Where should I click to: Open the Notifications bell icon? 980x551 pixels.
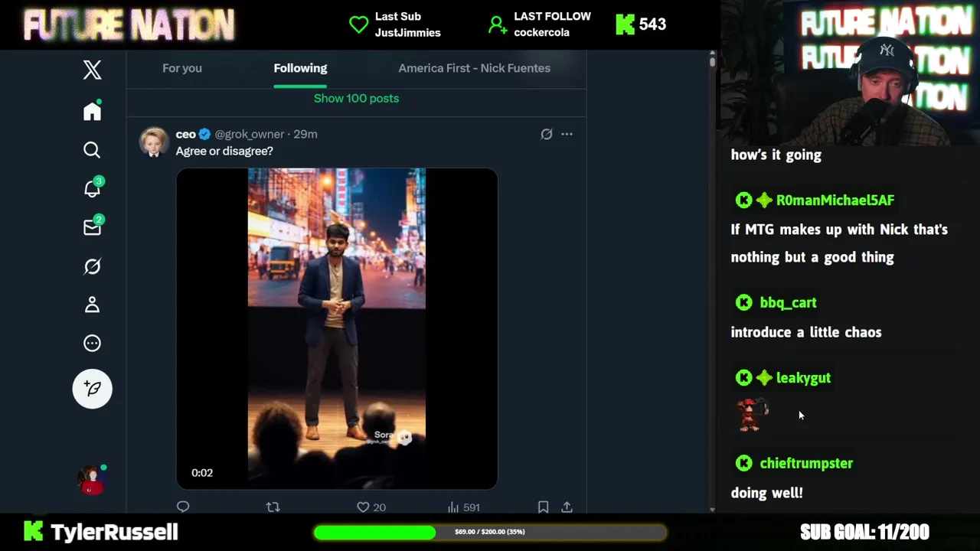pyautogui.click(x=92, y=188)
